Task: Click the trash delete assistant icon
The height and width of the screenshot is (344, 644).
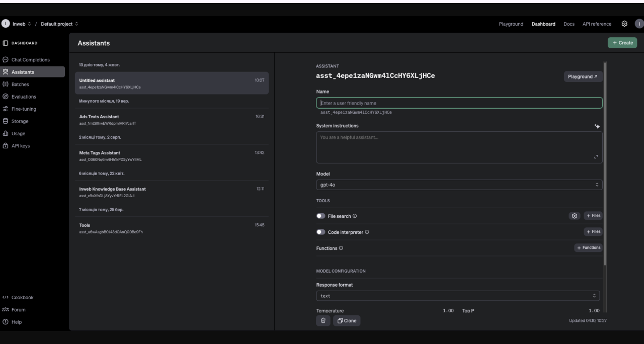Action: point(323,321)
